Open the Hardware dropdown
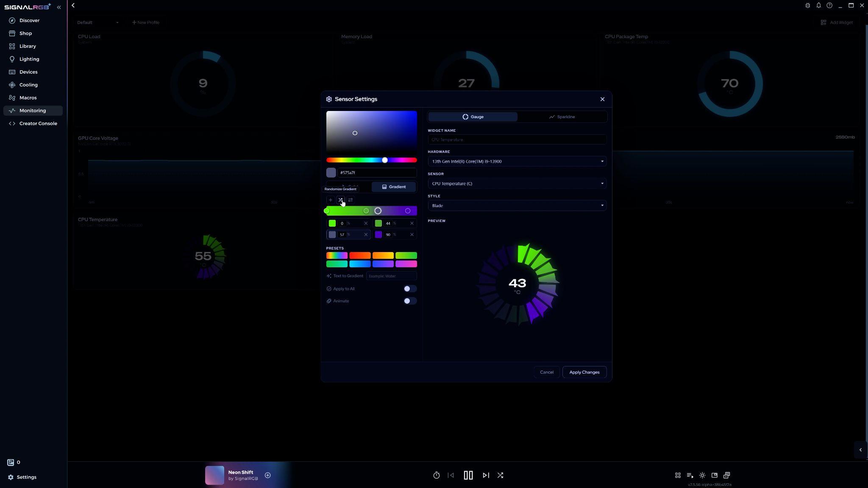Screen dimensions: 868x488 517,161
